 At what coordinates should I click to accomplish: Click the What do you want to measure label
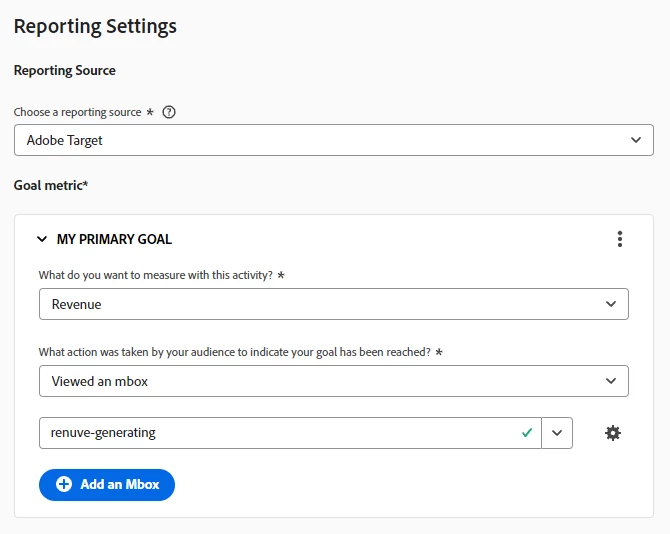(x=156, y=275)
